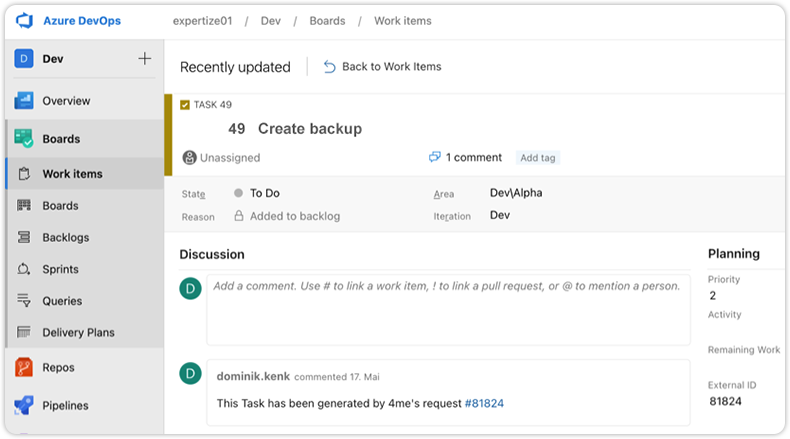Click the Pipelines rocket icon

24,405
